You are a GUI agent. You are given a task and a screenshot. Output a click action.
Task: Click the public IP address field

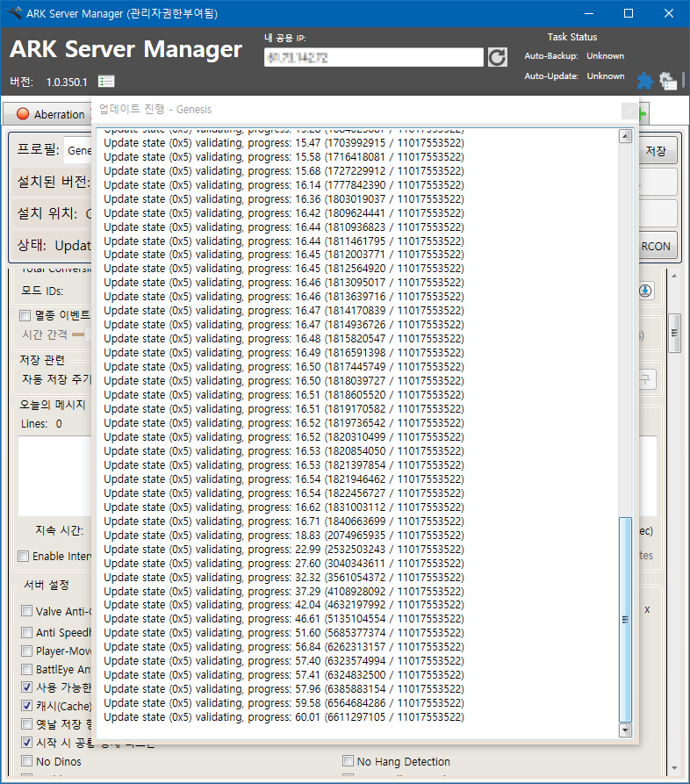click(x=373, y=57)
